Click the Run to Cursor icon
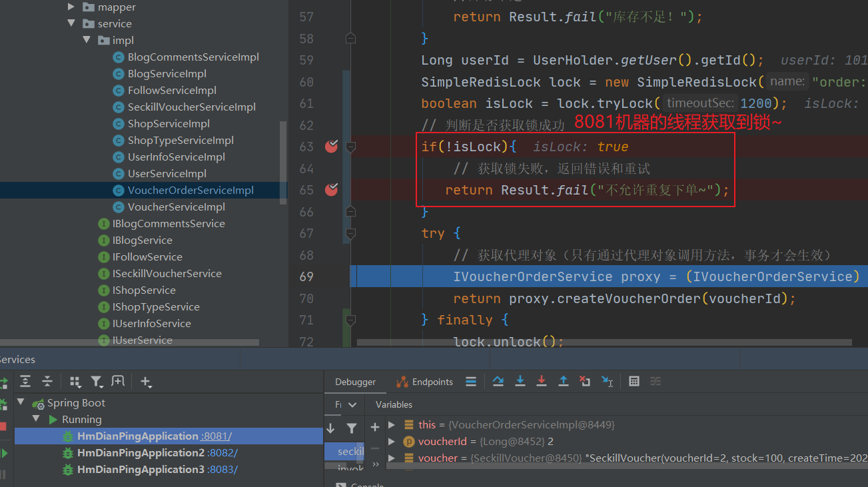This screenshot has height=487, width=868. coord(607,382)
